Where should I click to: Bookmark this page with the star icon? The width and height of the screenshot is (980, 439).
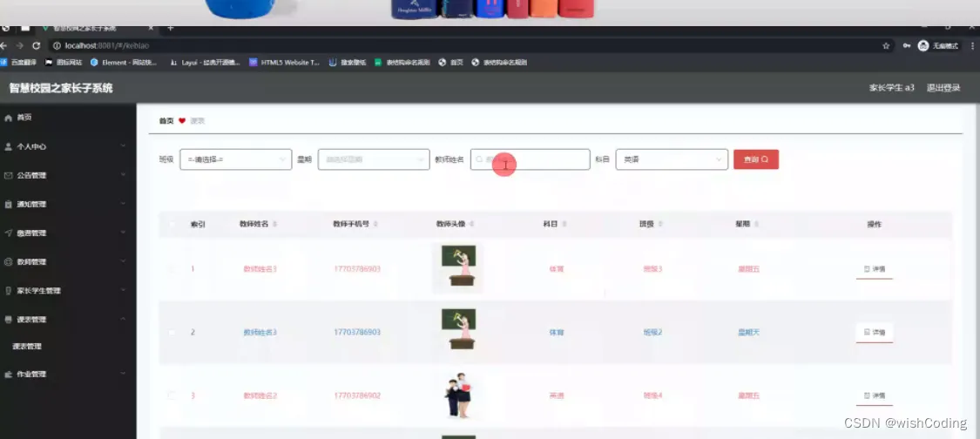[x=886, y=45]
